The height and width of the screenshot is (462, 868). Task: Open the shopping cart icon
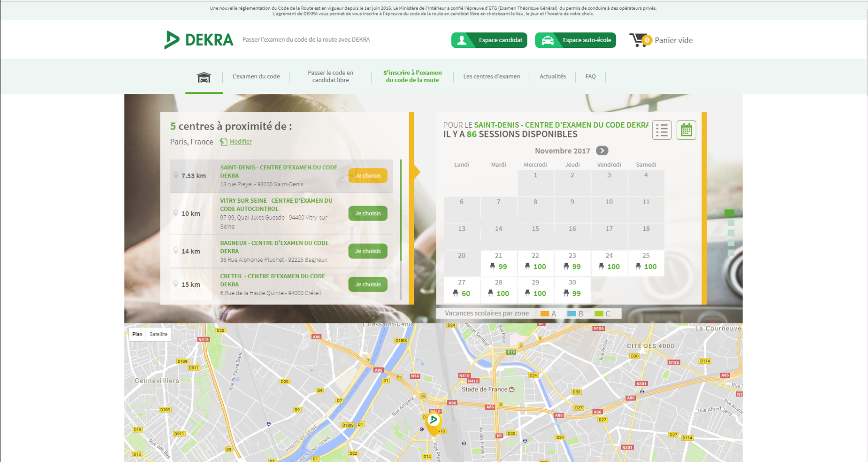[x=640, y=40]
